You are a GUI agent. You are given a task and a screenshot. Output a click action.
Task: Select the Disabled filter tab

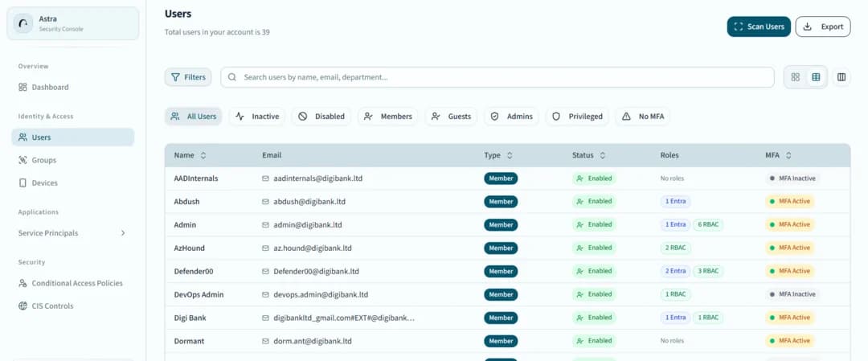click(321, 117)
